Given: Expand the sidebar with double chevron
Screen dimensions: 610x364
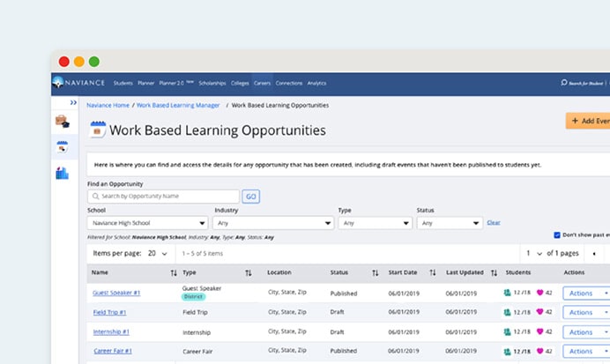Looking at the screenshot, I should [x=73, y=102].
